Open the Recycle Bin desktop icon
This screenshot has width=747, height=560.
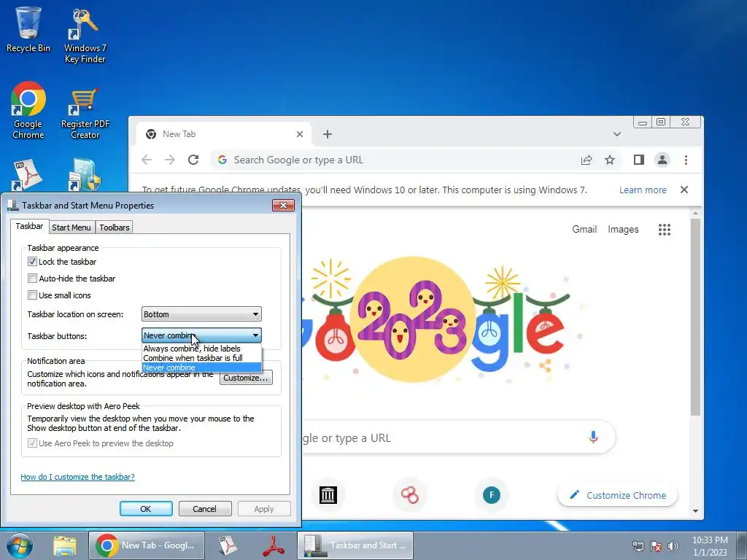click(x=28, y=28)
